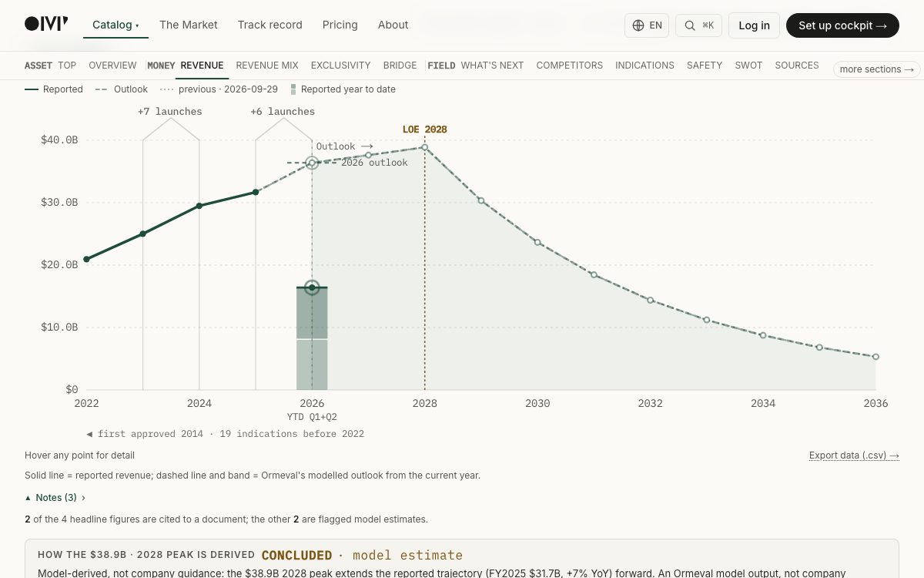This screenshot has width=924, height=578.
Task: Click the 2024 reported revenue data point
Action: pos(199,206)
